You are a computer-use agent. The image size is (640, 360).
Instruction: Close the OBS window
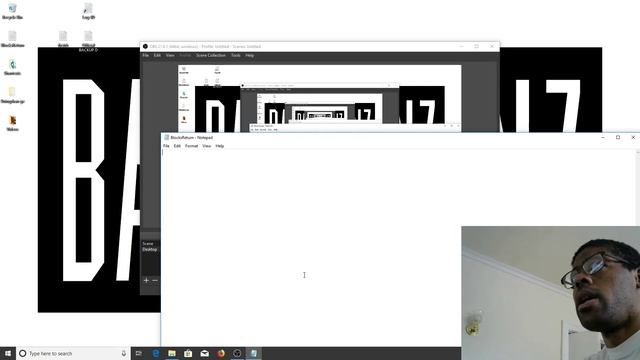click(492, 47)
